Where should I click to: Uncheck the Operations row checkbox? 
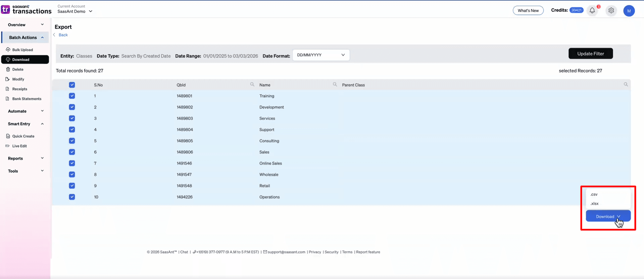click(x=72, y=197)
